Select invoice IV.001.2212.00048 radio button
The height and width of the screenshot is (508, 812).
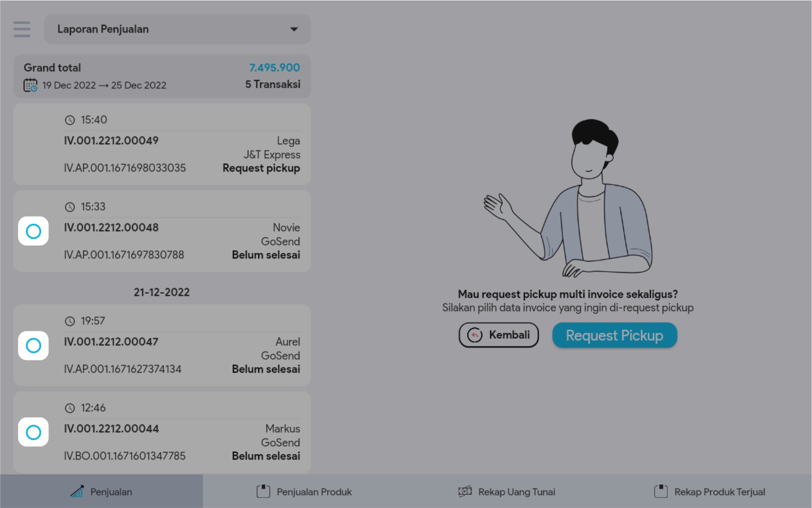point(33,231)
